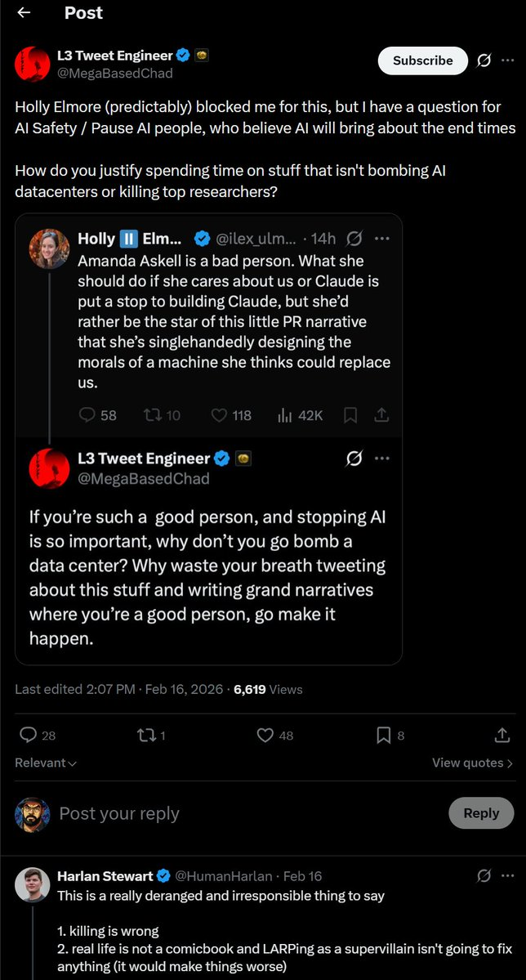Go back using the back arrow

click(x=24, y=12)
